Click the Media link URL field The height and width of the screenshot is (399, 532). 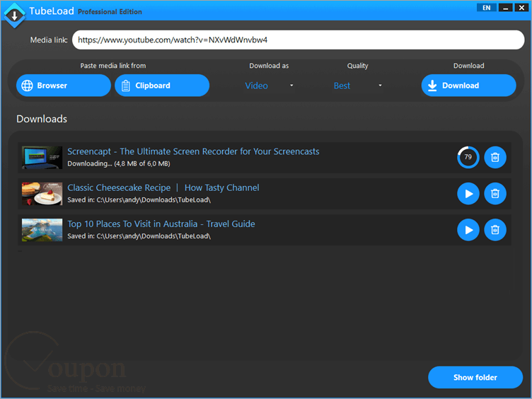click(299, 40)
